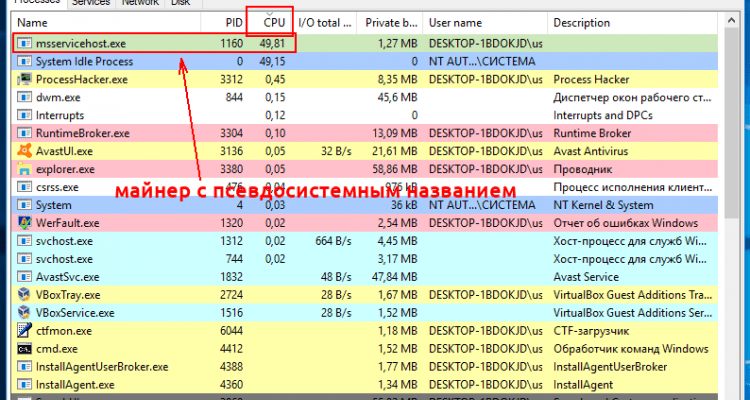Select the Interrupts row name

(60, 115)
